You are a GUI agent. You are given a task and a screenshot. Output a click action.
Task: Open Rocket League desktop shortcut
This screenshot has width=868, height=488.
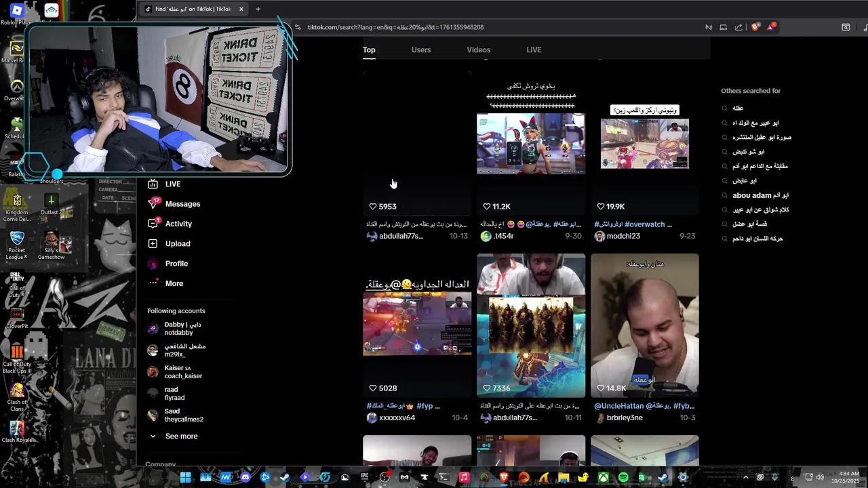coord(17,245)
